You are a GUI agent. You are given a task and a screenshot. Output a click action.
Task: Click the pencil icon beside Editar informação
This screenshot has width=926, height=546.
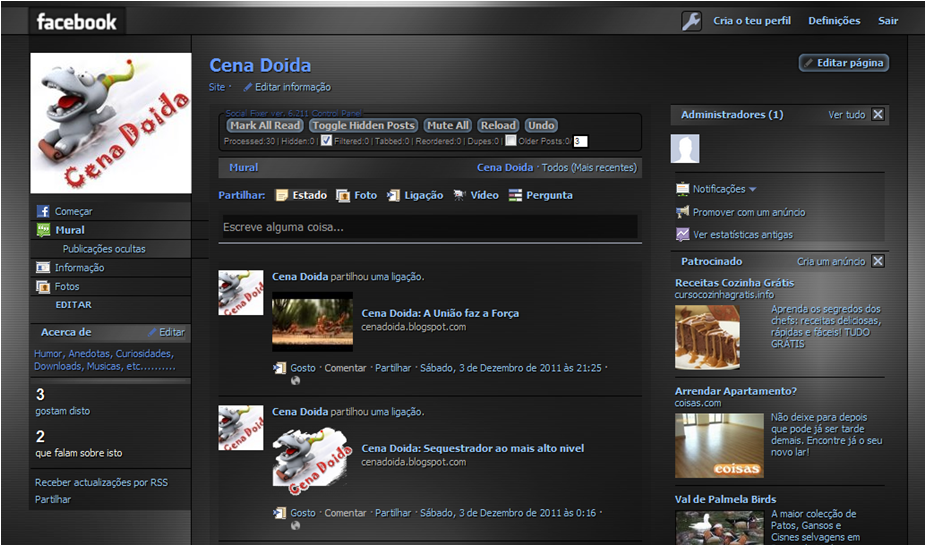tap(248, 87)
